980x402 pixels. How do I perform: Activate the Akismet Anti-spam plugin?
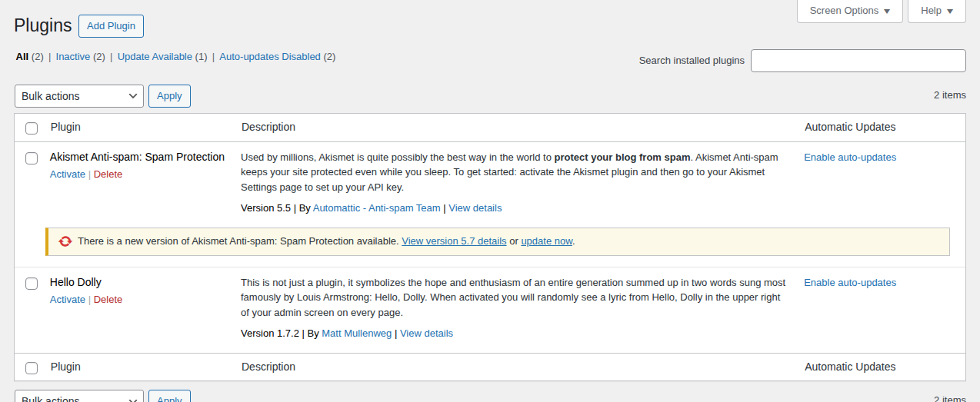click(68, 174)
